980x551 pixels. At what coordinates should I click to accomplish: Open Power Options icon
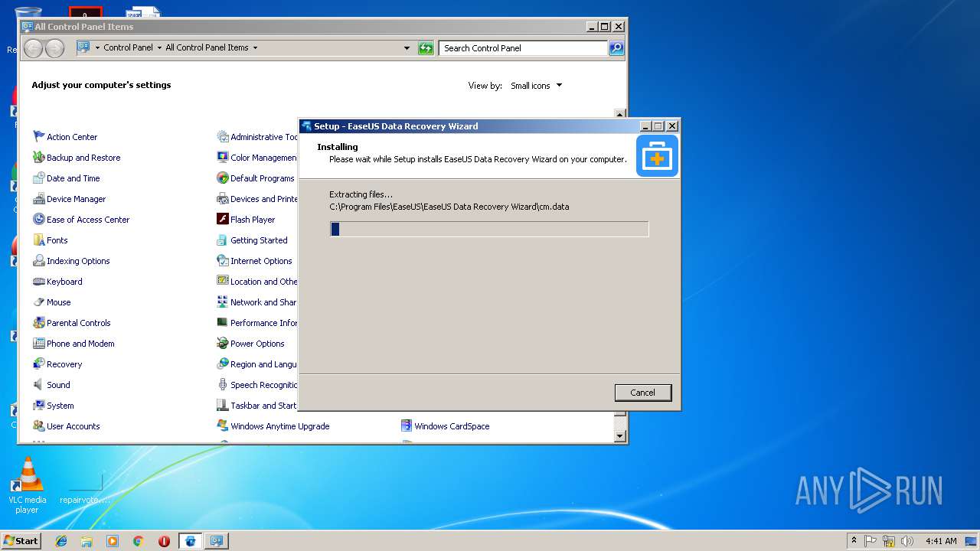coord(223,343)
